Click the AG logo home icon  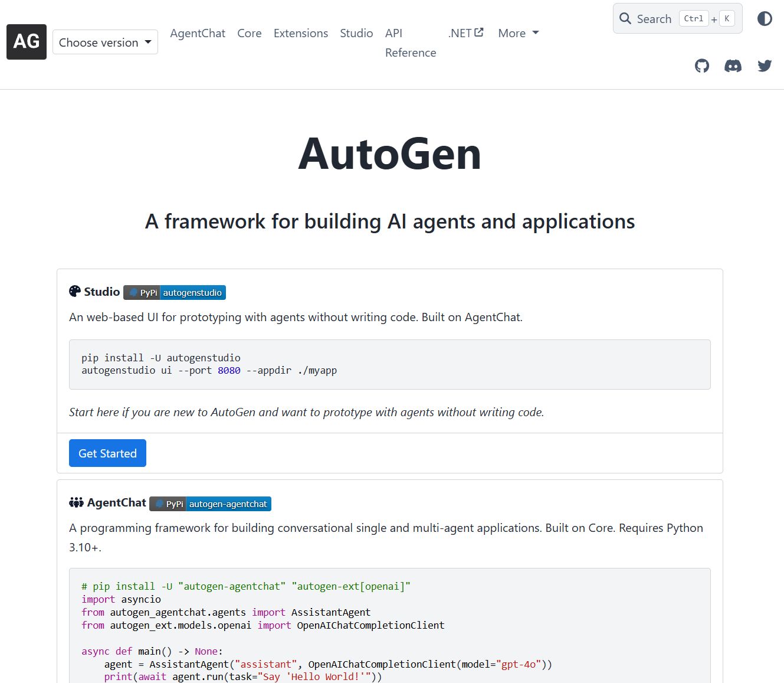27,42
